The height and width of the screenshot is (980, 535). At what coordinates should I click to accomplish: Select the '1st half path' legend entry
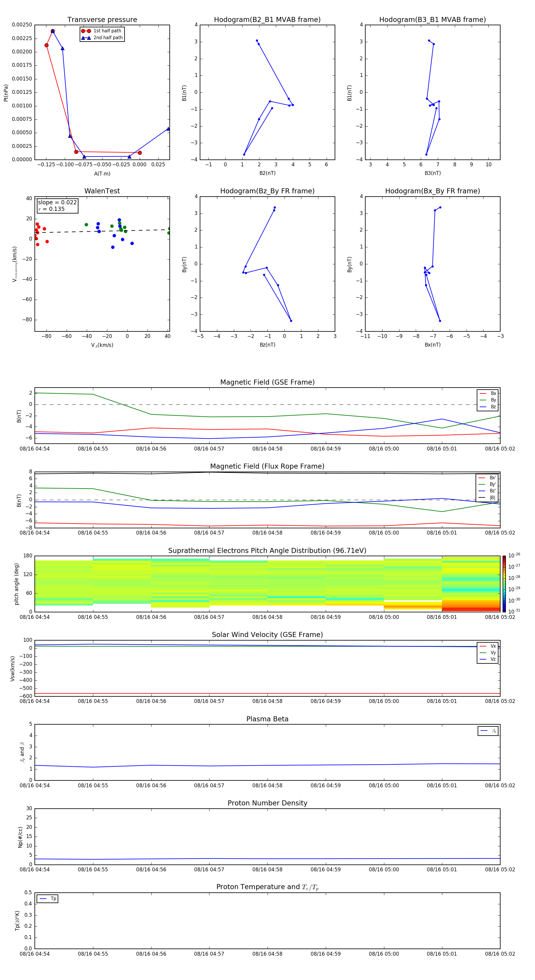[102, 31]
